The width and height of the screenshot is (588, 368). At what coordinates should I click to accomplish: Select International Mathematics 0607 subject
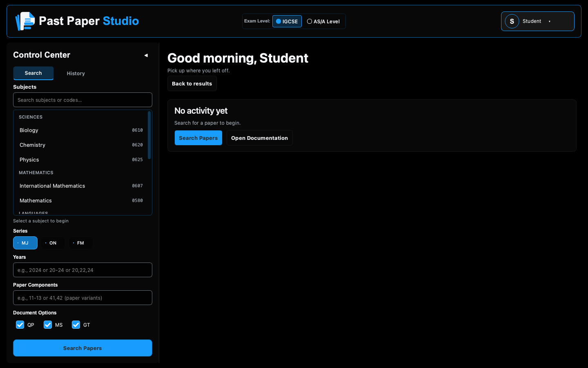click(81, 186)
